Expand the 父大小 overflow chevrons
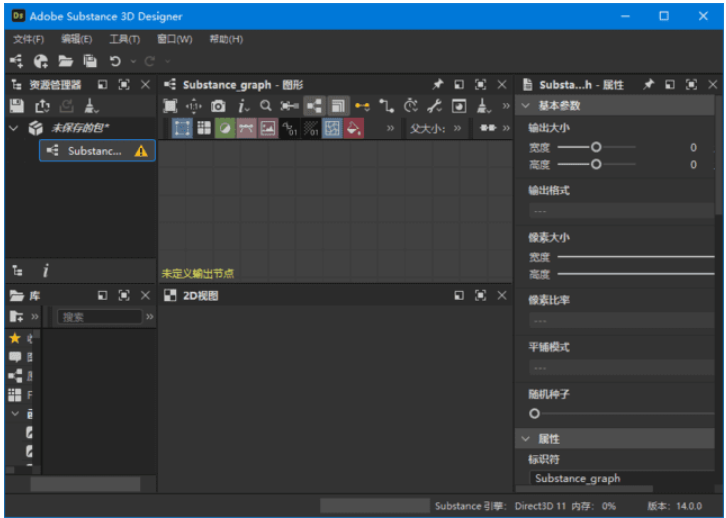 pyautogui.click(x=457, y=128)
